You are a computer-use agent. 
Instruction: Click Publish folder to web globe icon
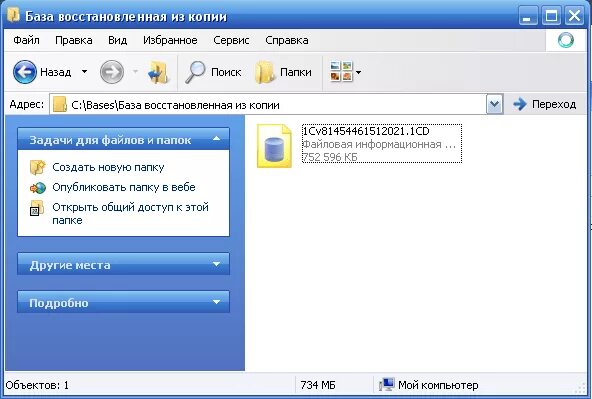click(38, 188)
